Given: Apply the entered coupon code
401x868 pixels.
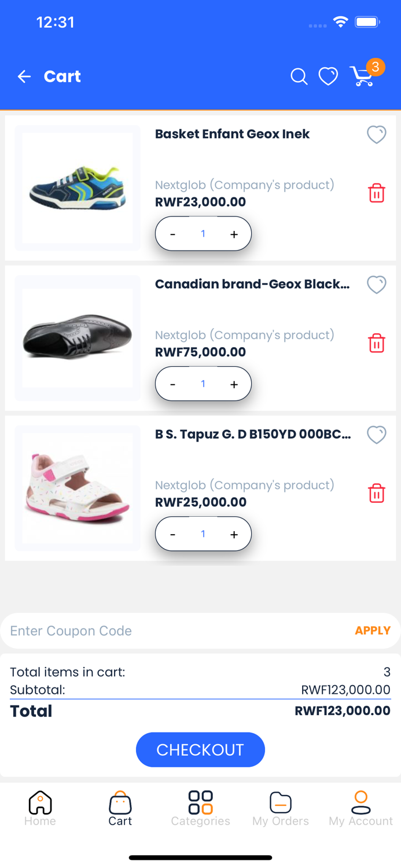Looking at the screenshot, I should pos(373,630).
